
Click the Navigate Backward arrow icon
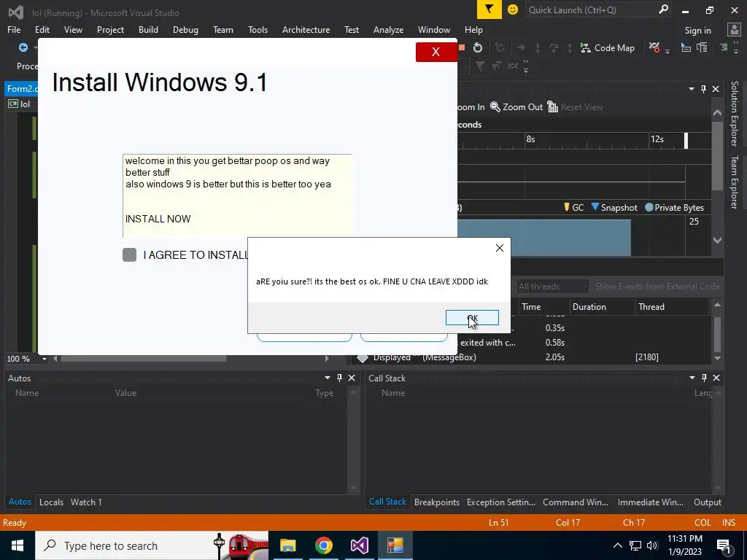coord(23,47)
